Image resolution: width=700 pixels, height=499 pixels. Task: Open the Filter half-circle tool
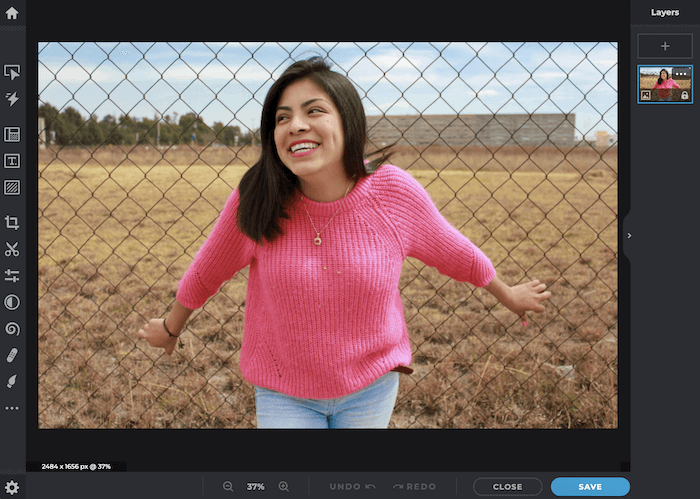tap(12, 302)
